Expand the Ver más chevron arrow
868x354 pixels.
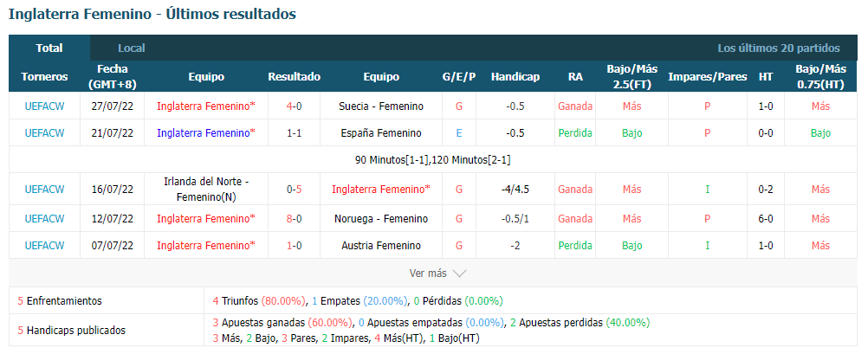point(459,274)
